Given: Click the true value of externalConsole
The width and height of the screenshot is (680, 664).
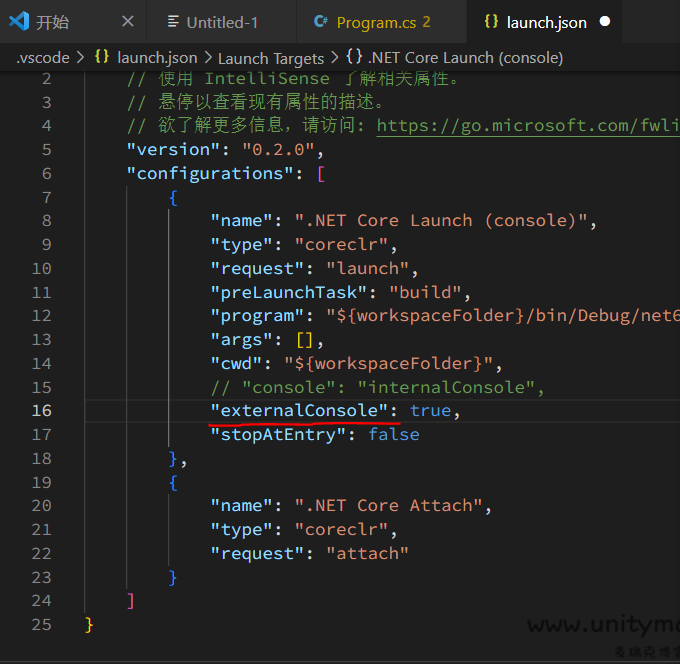Looking at the screenshot, I should coord(430,411).
